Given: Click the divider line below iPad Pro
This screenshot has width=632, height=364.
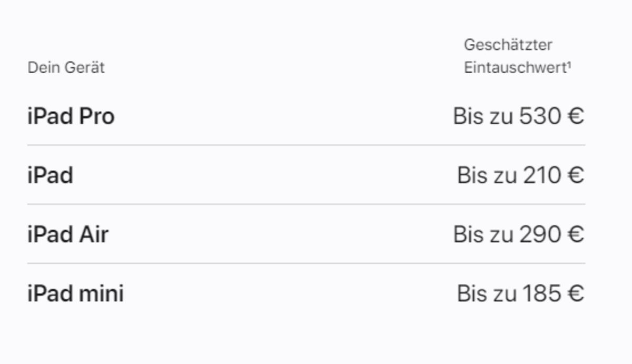Looking at the screenshot, I should (306, 145).
